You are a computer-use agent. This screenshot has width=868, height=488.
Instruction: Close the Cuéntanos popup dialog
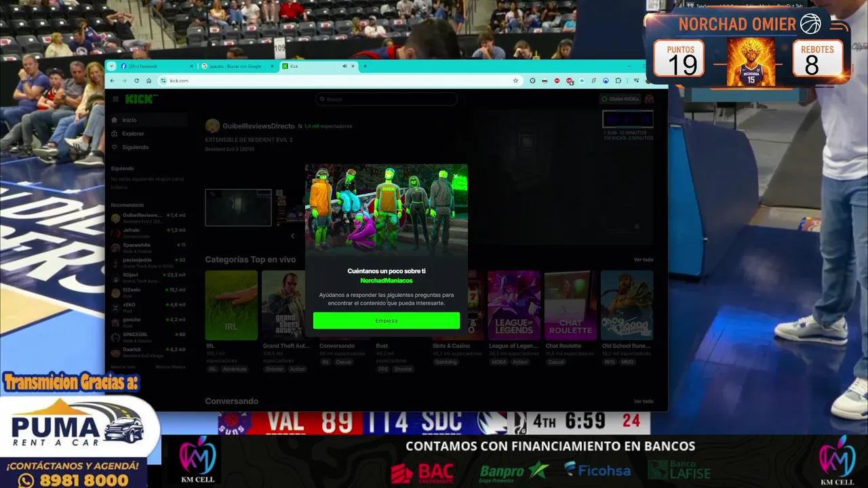click(456, 176)
